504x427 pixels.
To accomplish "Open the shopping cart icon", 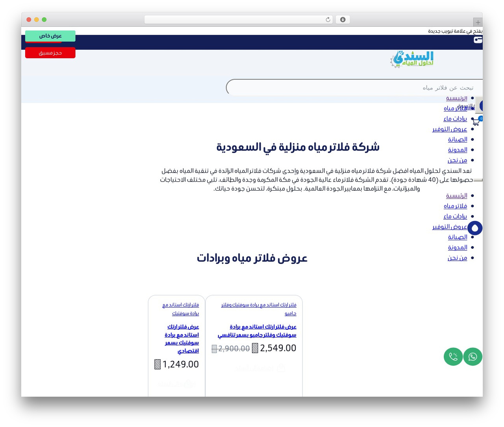I will click(476, 122).
